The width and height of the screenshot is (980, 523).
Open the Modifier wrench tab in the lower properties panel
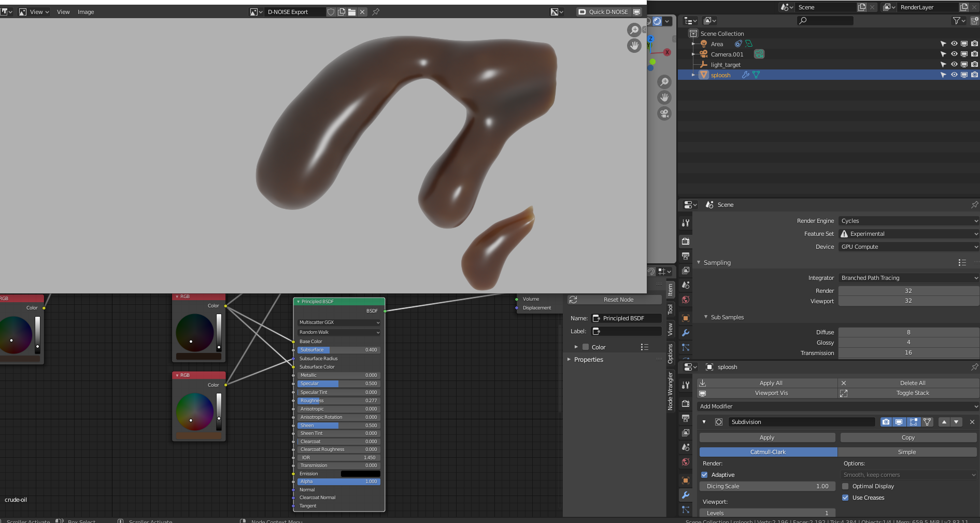click(686, 495)
